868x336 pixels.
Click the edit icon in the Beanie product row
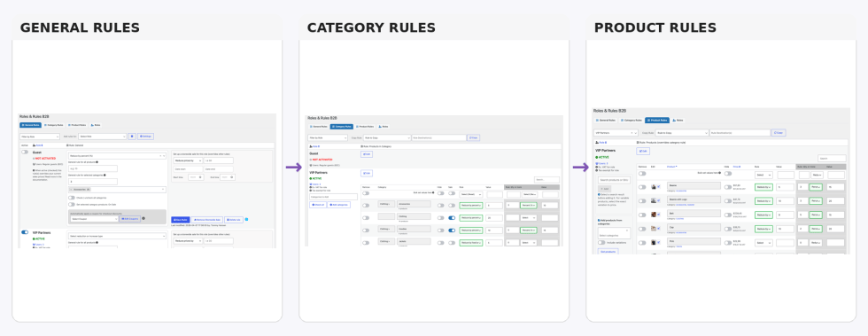659,186
